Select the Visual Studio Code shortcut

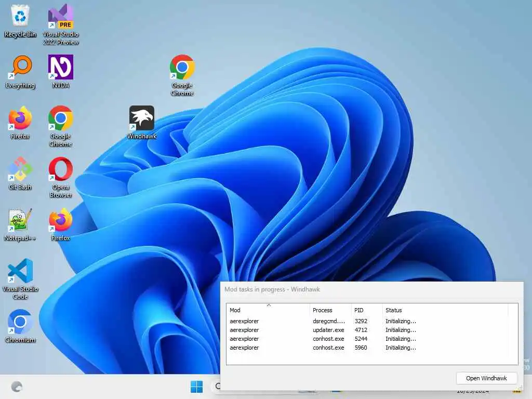point(20,279)
